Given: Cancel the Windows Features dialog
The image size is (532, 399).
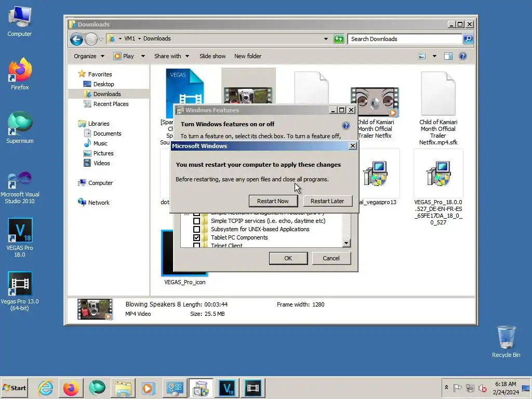Looking at the screenshot, I should point(331,258).
